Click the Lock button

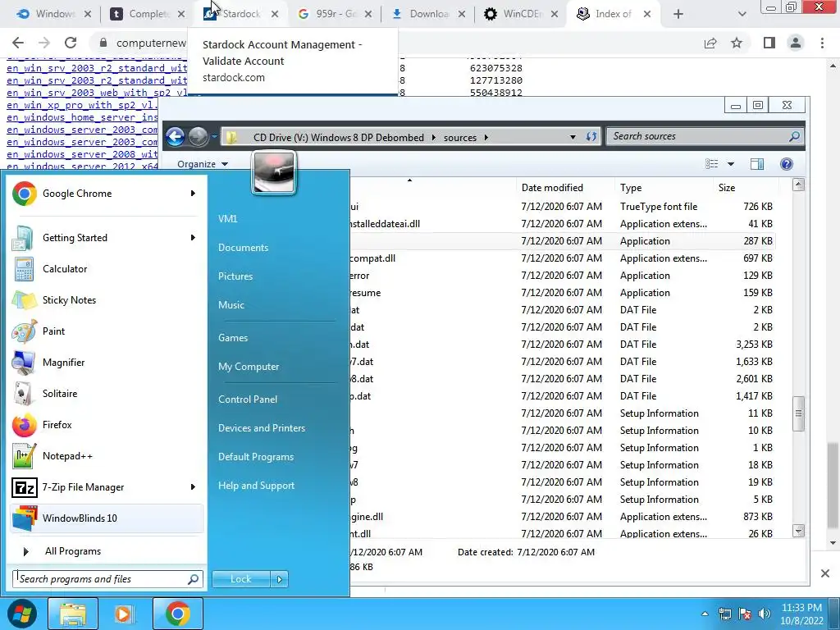coord(240,579)
